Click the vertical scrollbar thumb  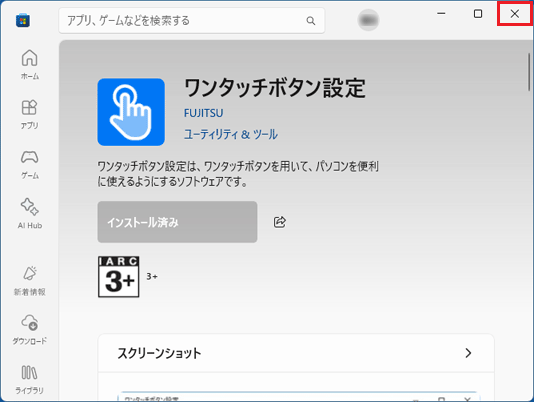[529, 72]
